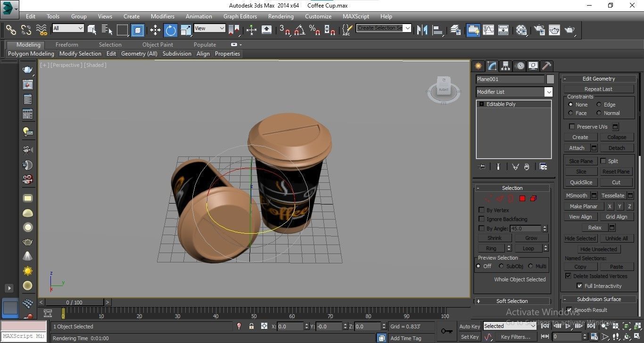
Task: Switch to the Utilities panel tab
Action: click(x=546, y=66)
